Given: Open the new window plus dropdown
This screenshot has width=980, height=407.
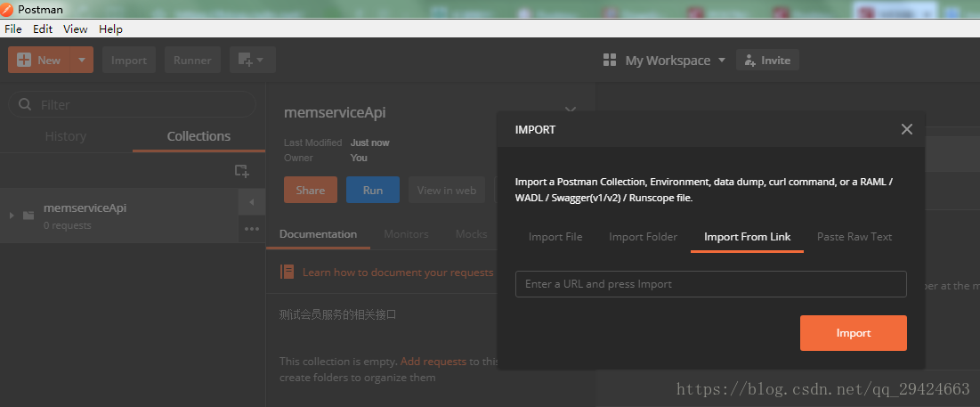Looking at the screenshot, I should (253, 60).
